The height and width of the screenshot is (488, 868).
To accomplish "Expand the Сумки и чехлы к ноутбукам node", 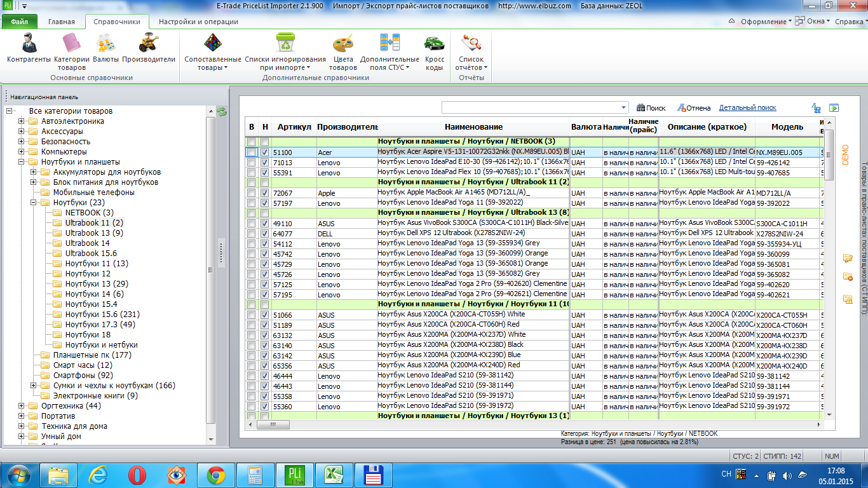I will point(34,386).
